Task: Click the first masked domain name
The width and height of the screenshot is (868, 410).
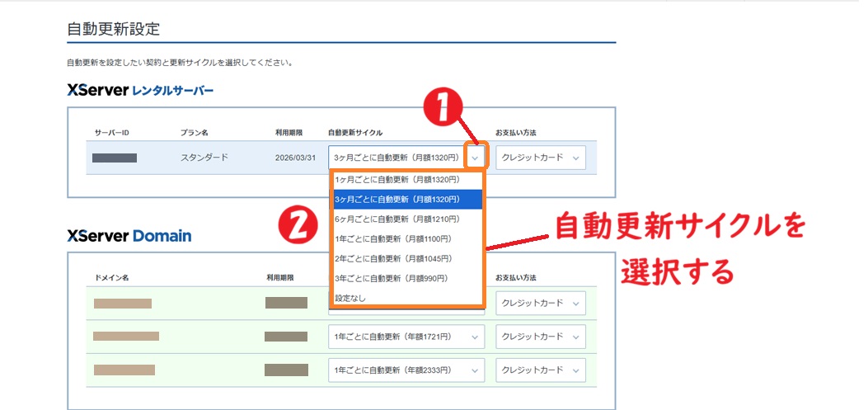Action: (122, 303)
